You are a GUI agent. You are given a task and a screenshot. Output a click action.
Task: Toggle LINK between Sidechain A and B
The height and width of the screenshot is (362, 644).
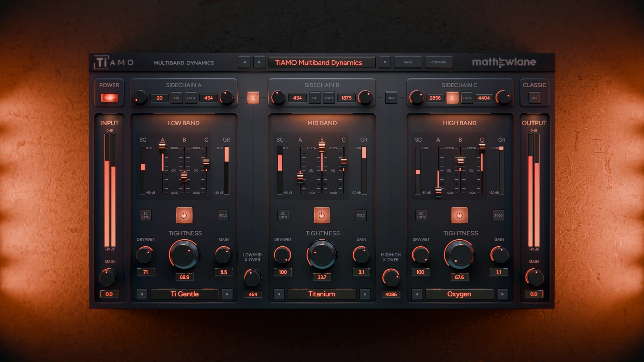click(x=253, y=98)
